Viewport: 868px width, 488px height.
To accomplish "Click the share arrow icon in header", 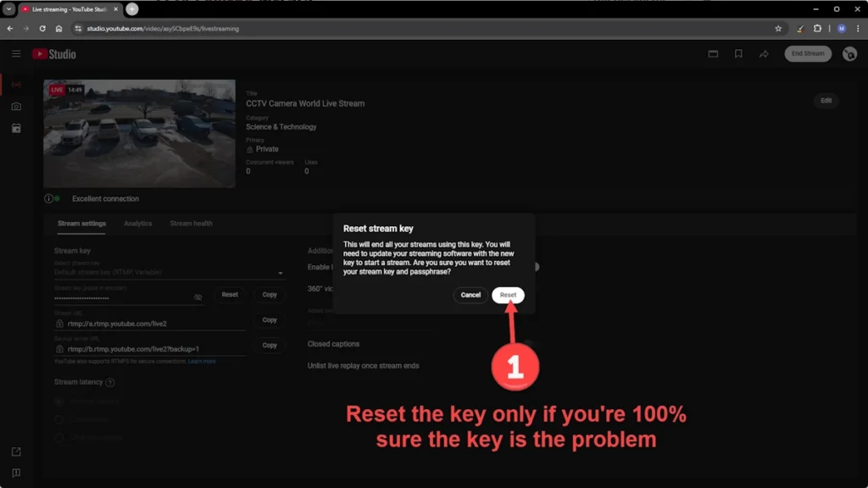I will pos(764,54).
